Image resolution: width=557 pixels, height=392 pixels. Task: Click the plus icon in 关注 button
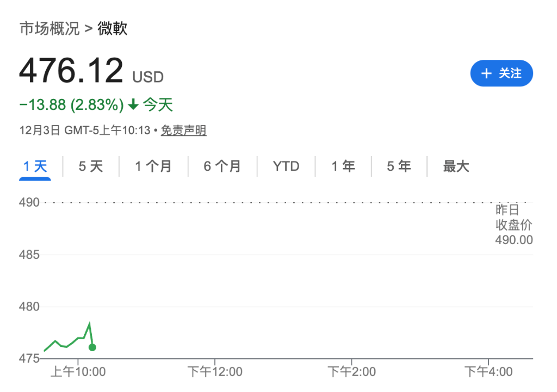[486, 73]
